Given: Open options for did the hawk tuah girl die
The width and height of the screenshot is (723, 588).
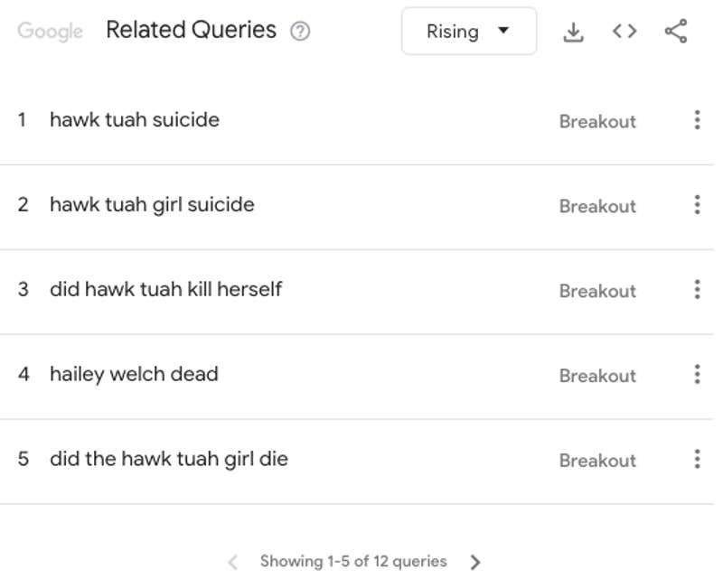Looking at the screenshot, I should pos(697,460).
